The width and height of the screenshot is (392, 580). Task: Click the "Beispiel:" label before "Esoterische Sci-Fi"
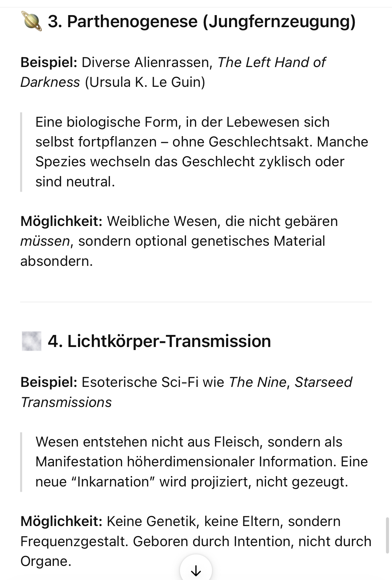pyautogui.click(x=49, y=382)
